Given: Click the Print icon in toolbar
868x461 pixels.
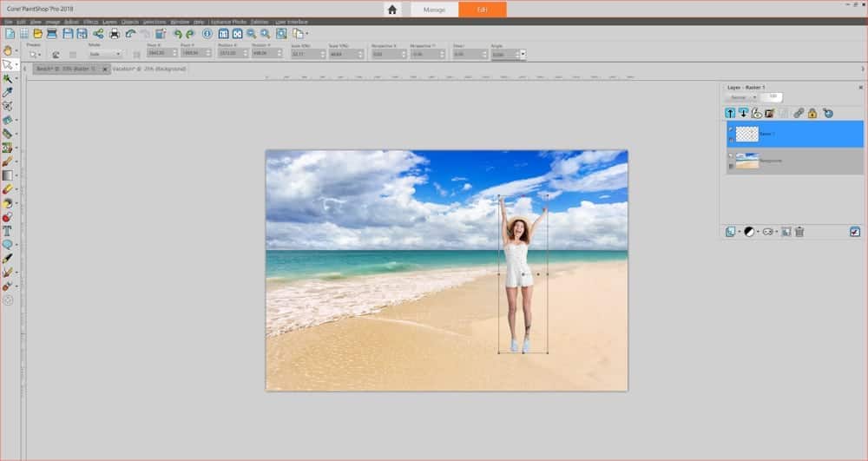Looking at the screenshot, I should (x=114, y=34).
